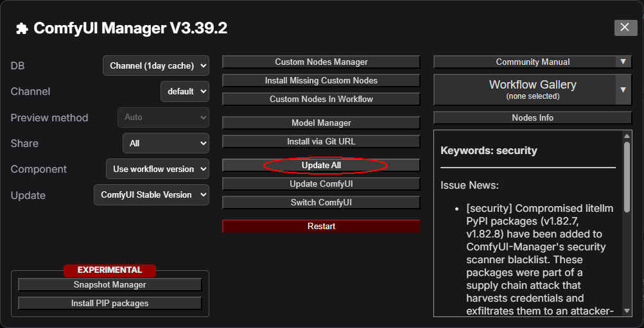Open the Snapshot Manager
Image resolution: width=644 pixels, height=328 pixels.
(x=110, y=284)
